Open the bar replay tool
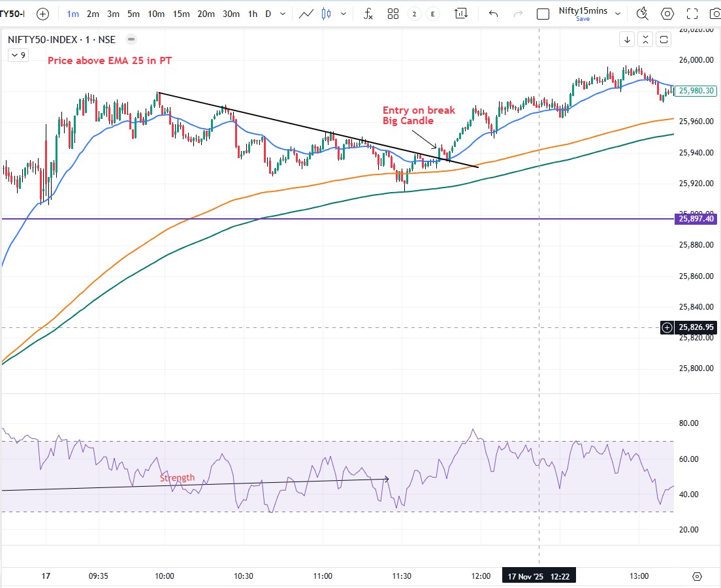This screenshot has height=588, width=721. [x=461, y=14]
